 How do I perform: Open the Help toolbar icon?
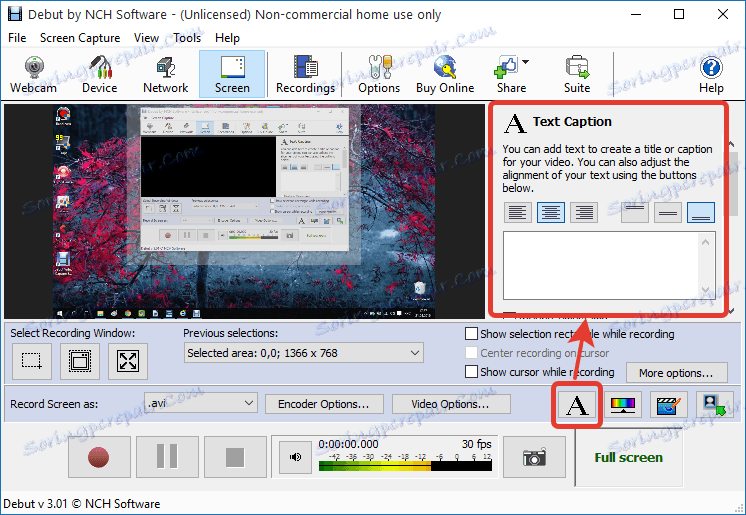(x=711, y=75)
